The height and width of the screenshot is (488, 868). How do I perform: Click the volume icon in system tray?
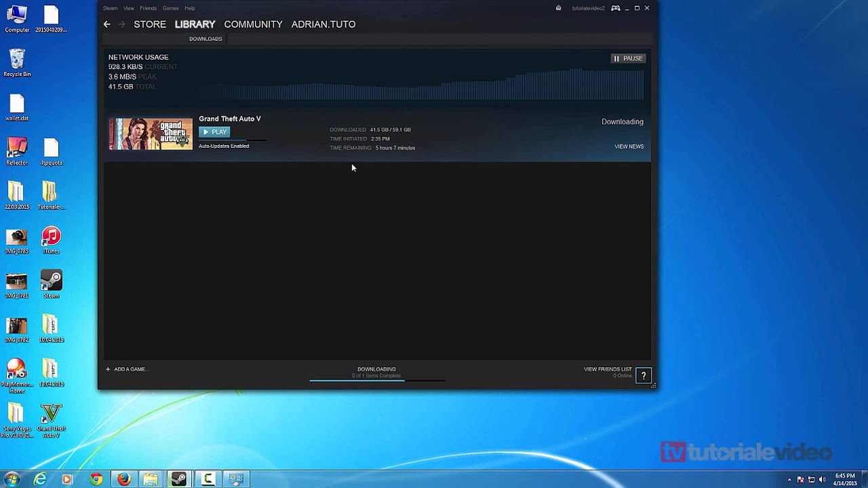(x=823, y=479)
